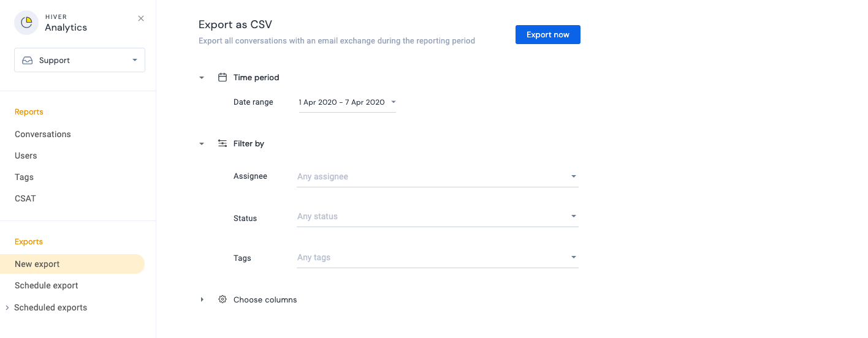Click the gear icon beside Choose columns

click(x=223, y=299)
